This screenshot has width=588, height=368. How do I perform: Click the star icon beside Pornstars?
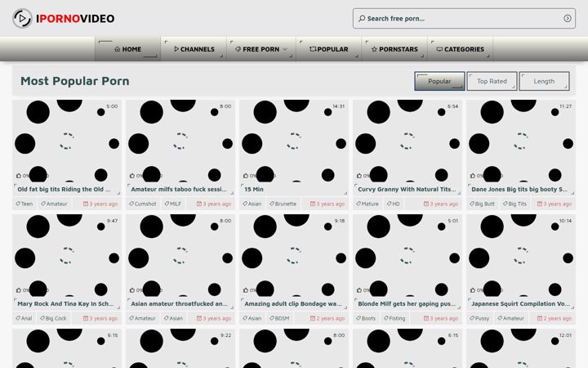tap(374, 49)
